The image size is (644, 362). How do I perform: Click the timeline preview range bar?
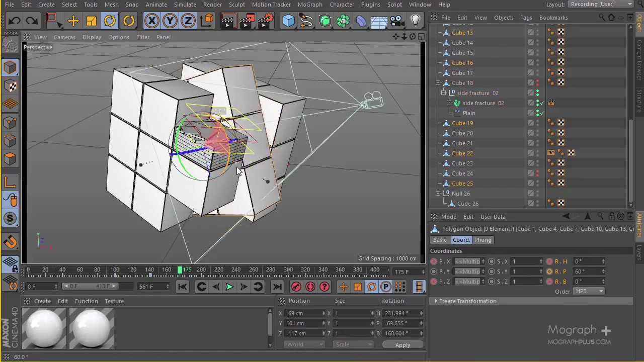[x=90, y=287]
